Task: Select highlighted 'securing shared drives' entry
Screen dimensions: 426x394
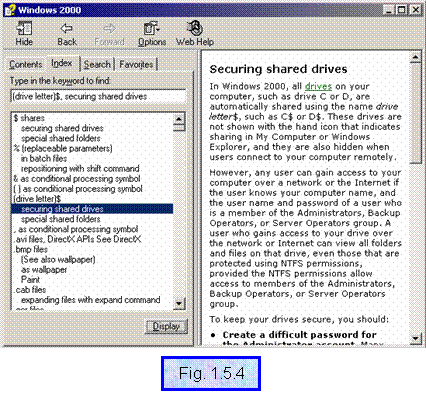Action: pos(92,209)
